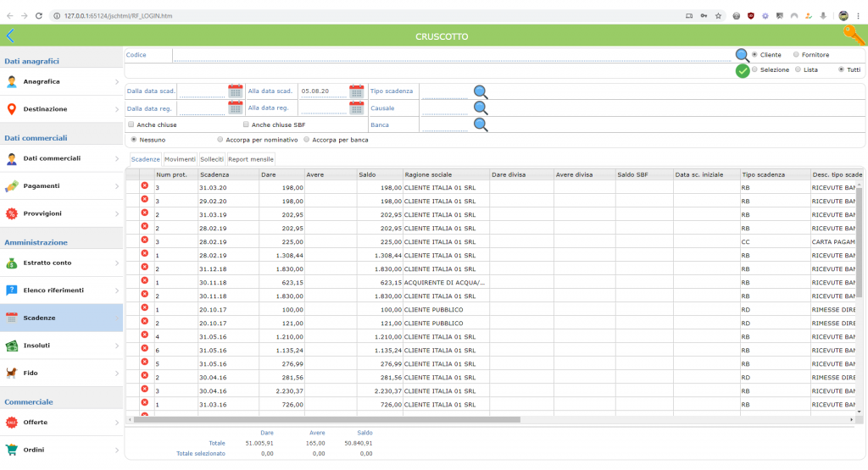Go back using the green header arrow
The image size is (868, 470).
10,36
